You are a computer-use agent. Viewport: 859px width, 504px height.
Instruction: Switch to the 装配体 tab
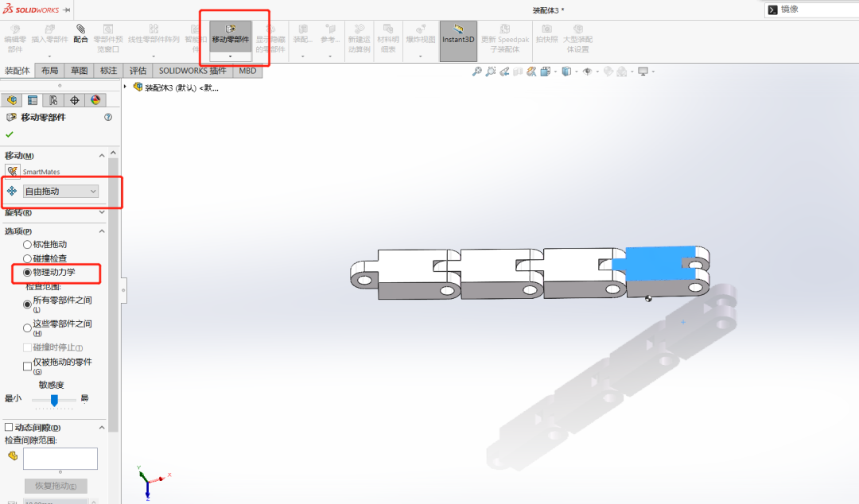(17, 71)
